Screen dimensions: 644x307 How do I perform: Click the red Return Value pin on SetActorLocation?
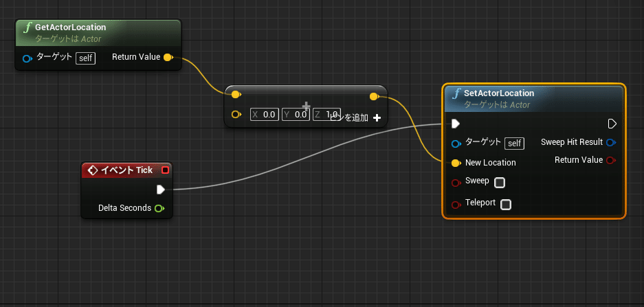point(611,160)
